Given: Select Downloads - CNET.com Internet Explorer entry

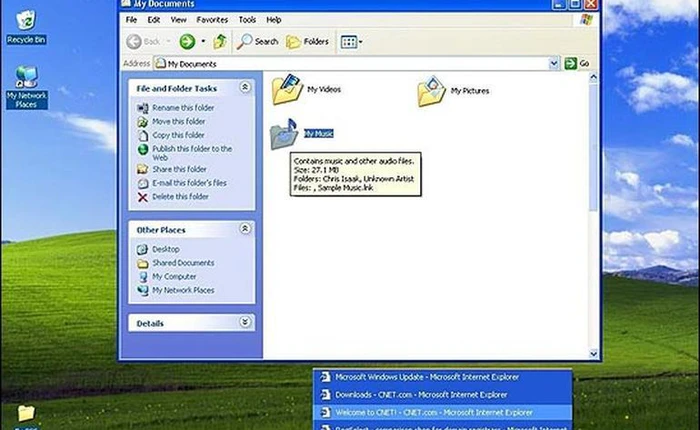Looking at the screenshot, I should (x=442, y=395).
